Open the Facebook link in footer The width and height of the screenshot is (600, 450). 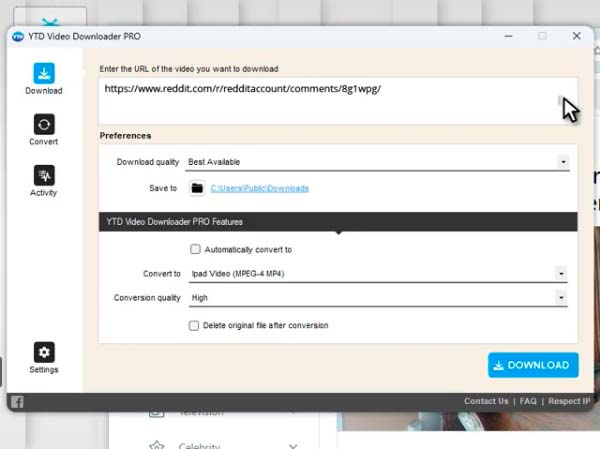[x=17, y=402]
